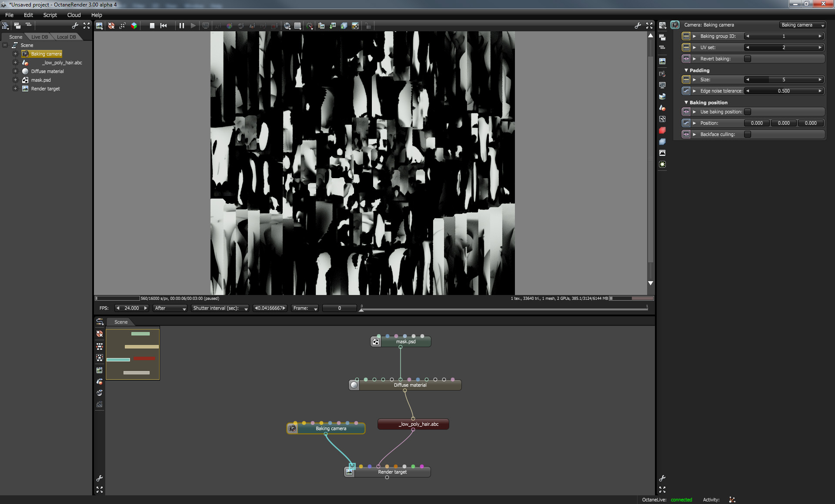Collapse the Padding section
Viewport: 835px width, 504px height.
point(686,70)
